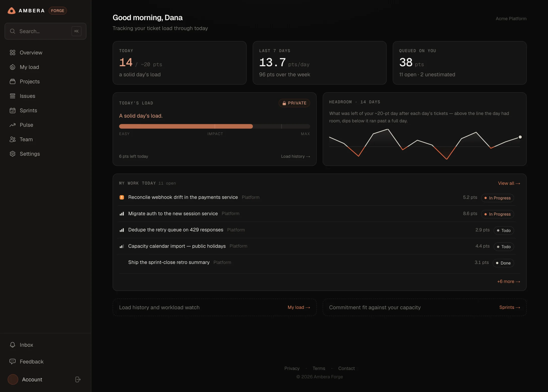Click the urgent priority icon on Reconcile webhook
The width and height of the screenshot is (548, 392).
coord(122,197)
